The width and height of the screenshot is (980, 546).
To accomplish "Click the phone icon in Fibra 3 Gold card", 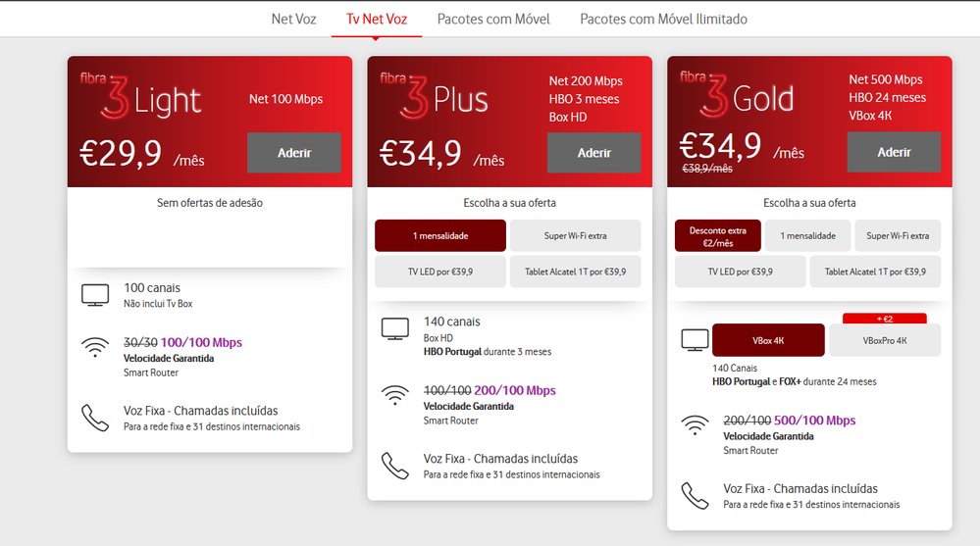I will [695, 495].
